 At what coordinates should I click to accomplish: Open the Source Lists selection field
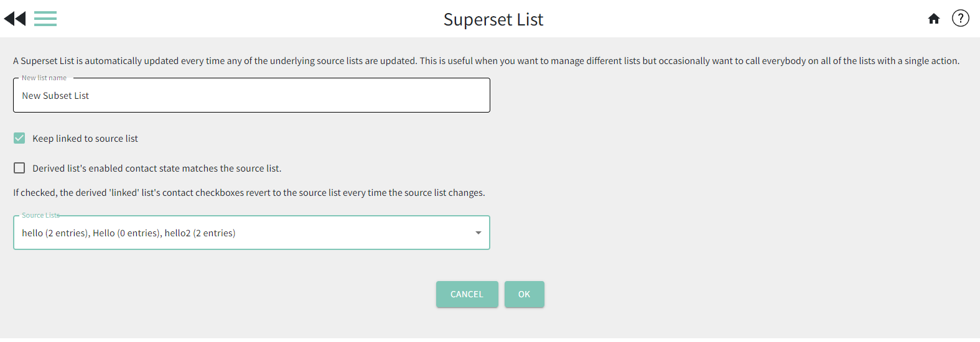pos(251,233)
